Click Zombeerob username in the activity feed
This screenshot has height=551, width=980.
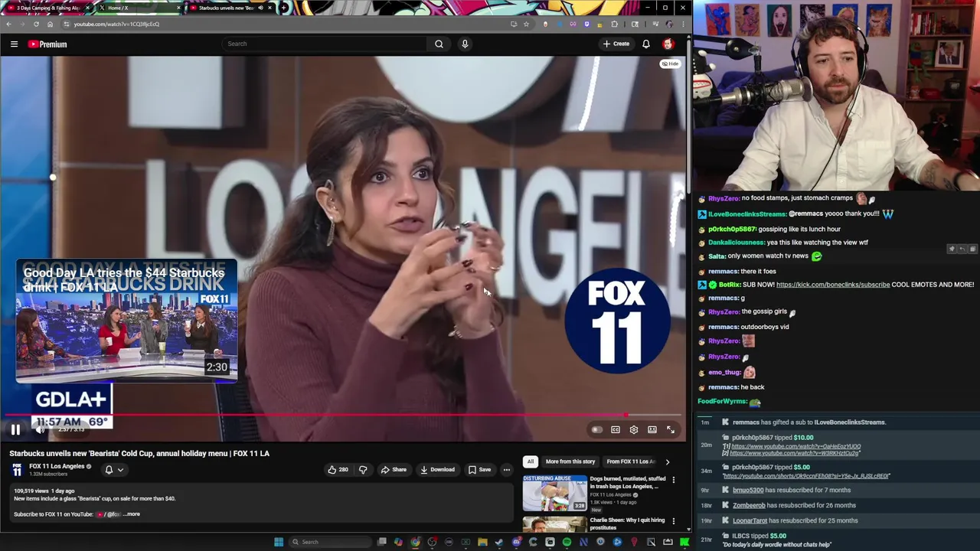coord(749,506)
